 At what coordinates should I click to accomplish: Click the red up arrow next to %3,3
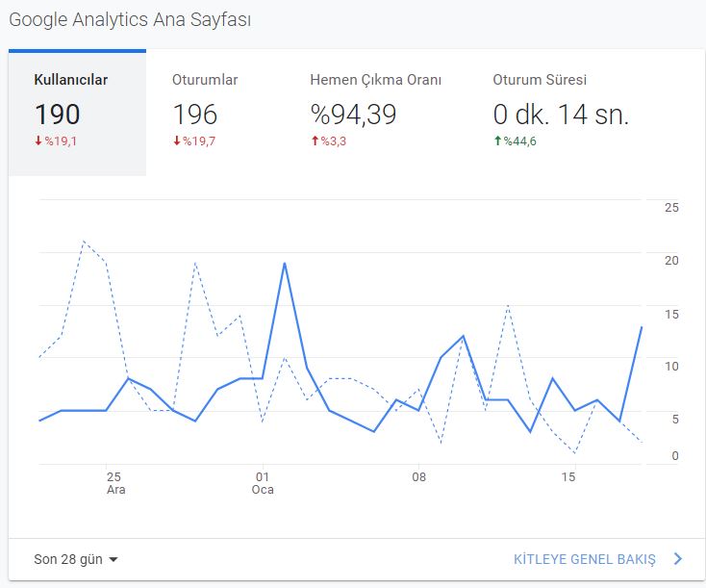pyautogui.click(x=315, y=141)
